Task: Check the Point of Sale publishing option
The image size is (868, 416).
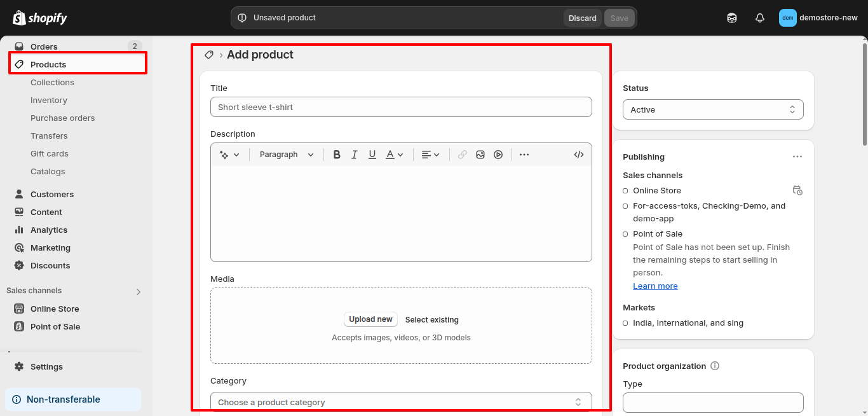Action: (x=625, y=234)
